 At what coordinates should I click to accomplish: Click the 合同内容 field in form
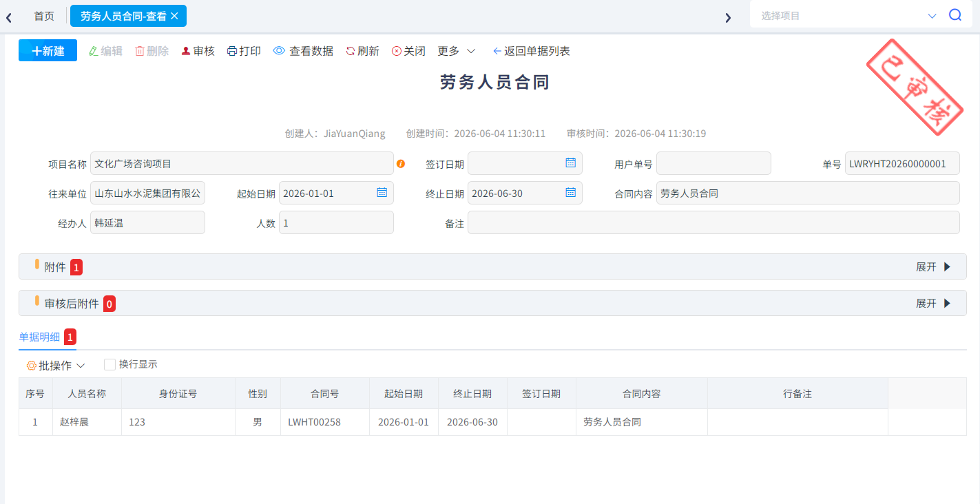808,193
